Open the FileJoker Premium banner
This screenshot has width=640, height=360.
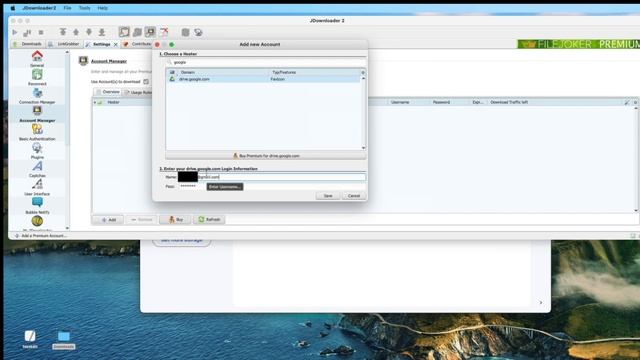(x=579, y=44)
